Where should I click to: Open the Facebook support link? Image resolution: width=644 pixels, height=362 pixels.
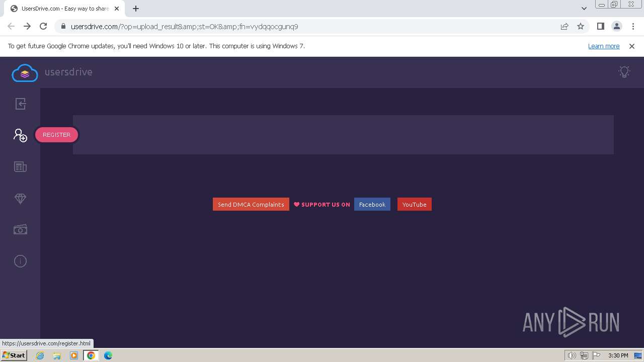(x=372, y=204)
